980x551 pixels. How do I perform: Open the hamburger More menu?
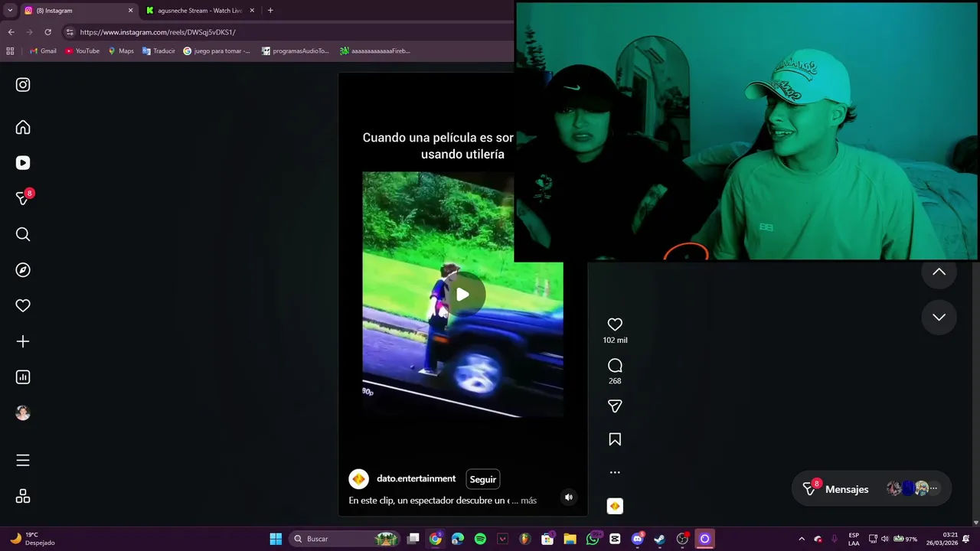coord(23,460)
